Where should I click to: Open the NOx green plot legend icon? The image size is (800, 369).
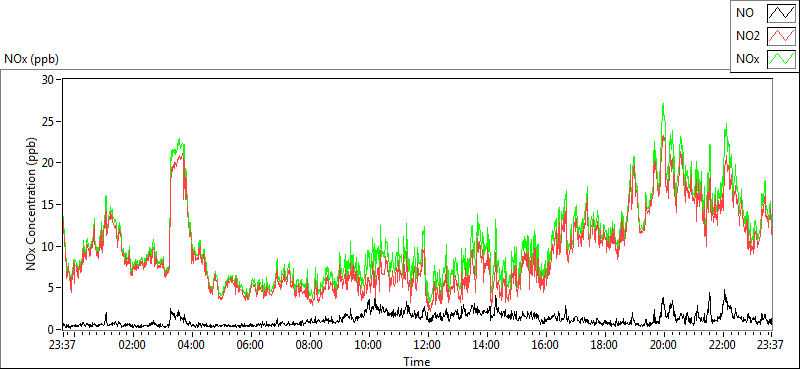(x=781, y=59)
